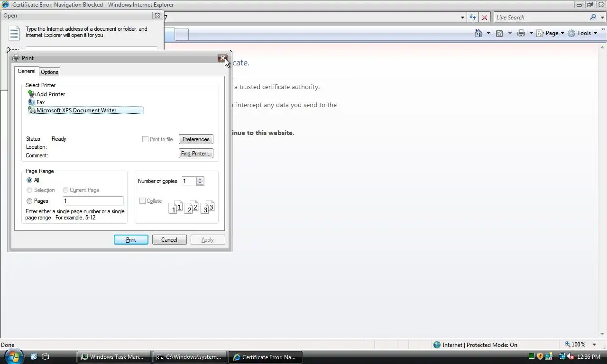Click the network connection tray icon

tap(562, 356)
